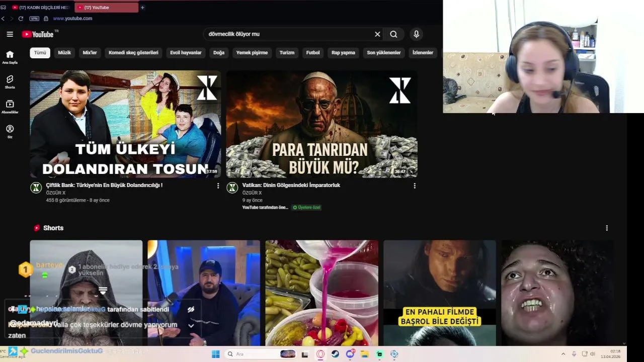644x362 pixels.
Task: Click ÖZGÜR X channel avatar under Çiftlik Bank
Action: pos(36,188)
